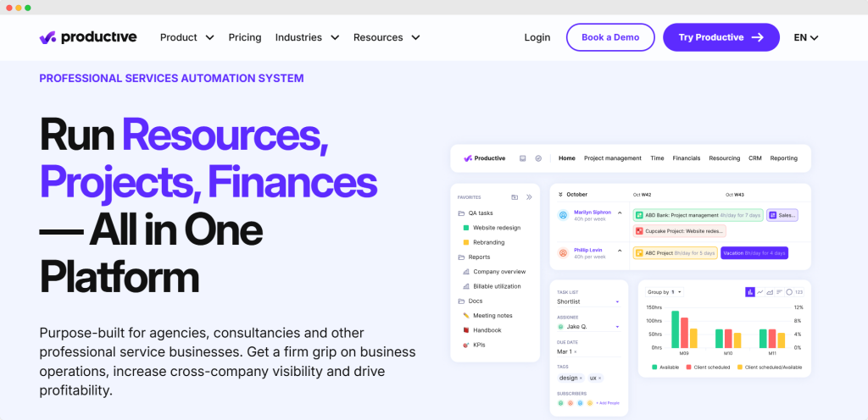Remove the design tag
Viewport: 868px width, 420px height.
point(581,378)
